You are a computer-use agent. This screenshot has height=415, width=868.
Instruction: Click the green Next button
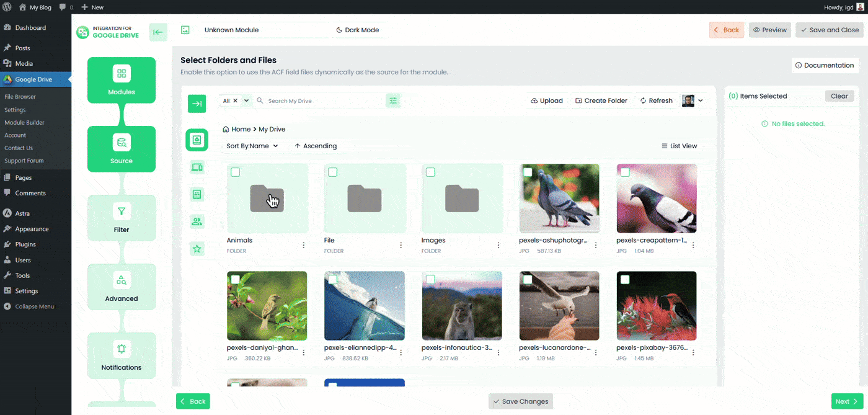point(847,401)
